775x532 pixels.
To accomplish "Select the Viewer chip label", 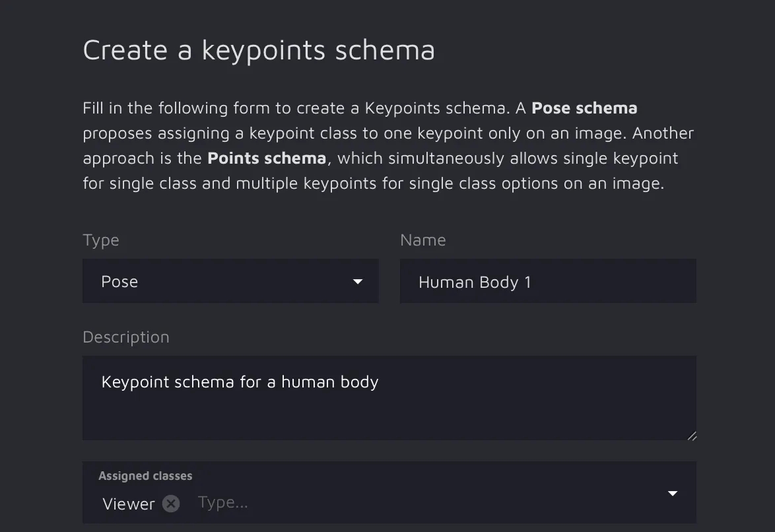I will 129,504.
